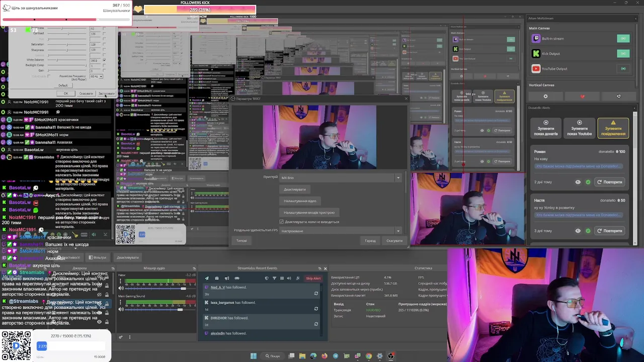644x362 pixels.
Task: Click the Skip Alert button
Action: [x=313, y=278]
